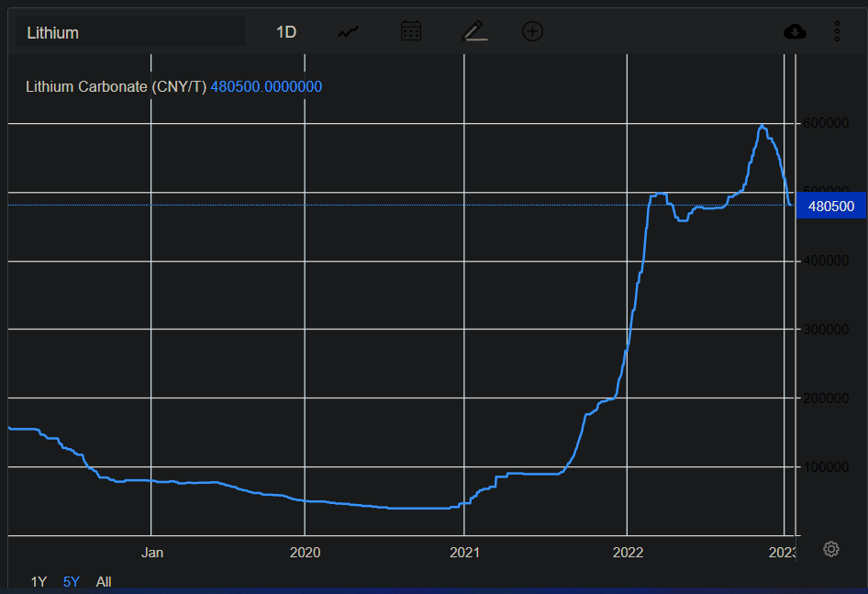Click the 2021 x-axis label
Image resolution: width=868 pixels, height=594 pixels.
pos(464,553)
